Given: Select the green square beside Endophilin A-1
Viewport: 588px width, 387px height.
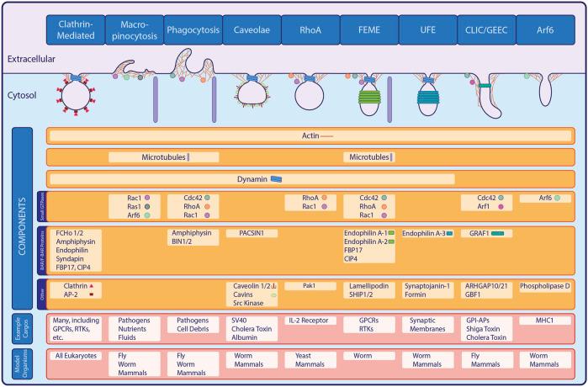Looking at the screenshot, I should tap(391, 232).
